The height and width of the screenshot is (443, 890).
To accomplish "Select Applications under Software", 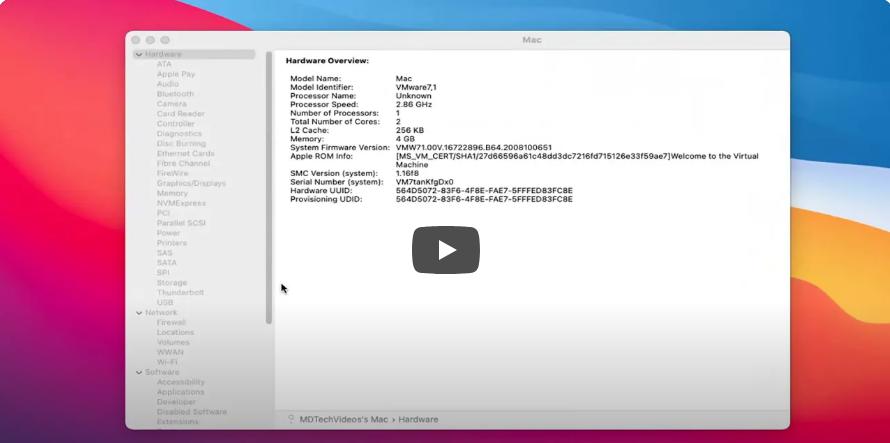I will point(180,392).
